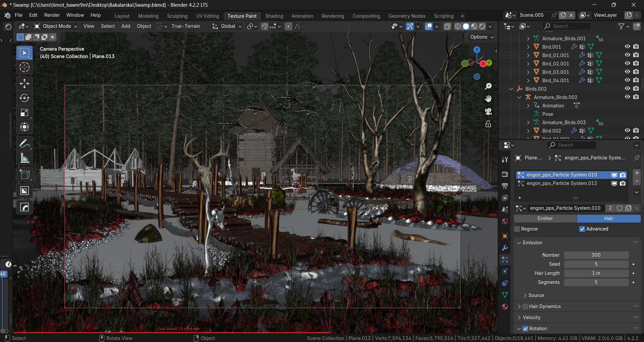
Task: Enable the Hair Dynamics checkbox
Action: click(526, 306)
